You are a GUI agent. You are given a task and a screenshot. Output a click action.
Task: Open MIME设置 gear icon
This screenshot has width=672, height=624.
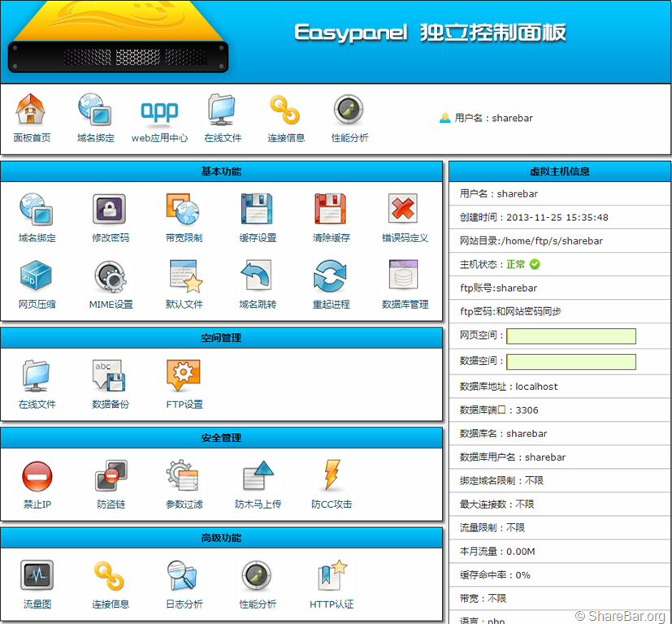[110, 276]
